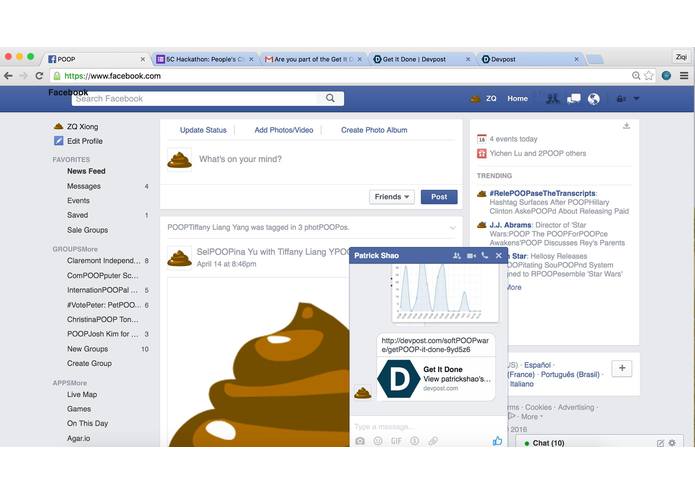Open the Chat (10) bar
The image size is (695, 494).
pos(599,442)
